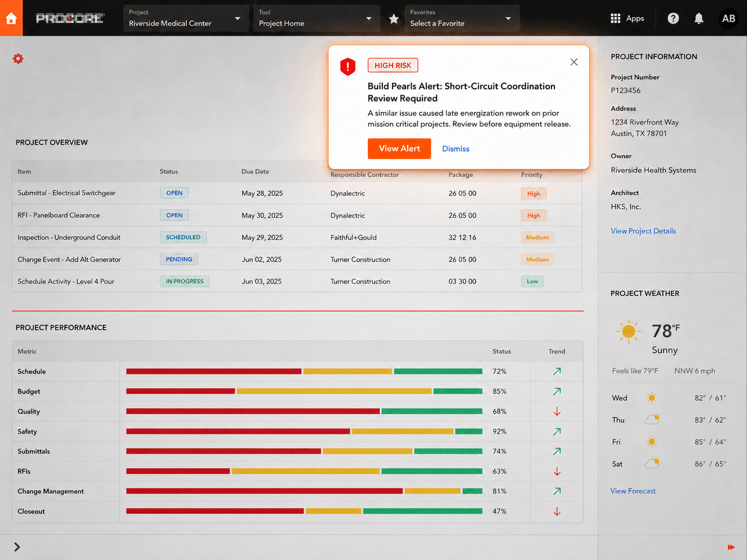Viewport: 747px width, 560px height.
Task: Open the View Forecast link
Action: pos(633,491)
